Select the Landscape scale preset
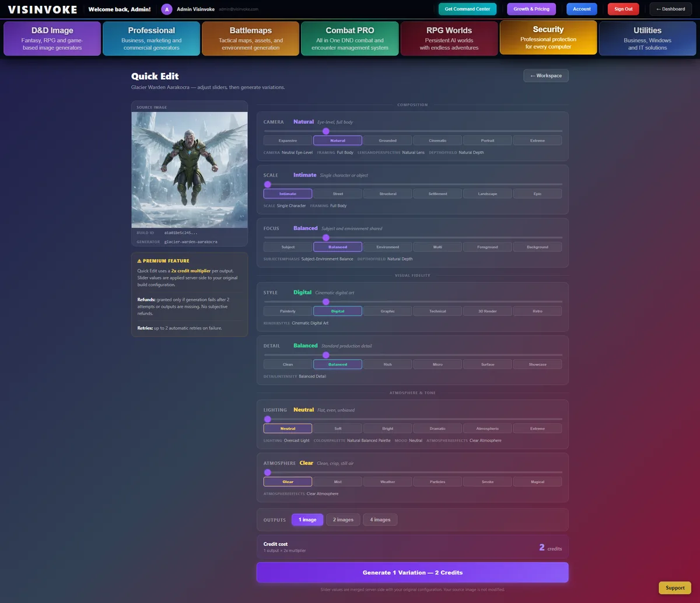 (x=488, y=194)
